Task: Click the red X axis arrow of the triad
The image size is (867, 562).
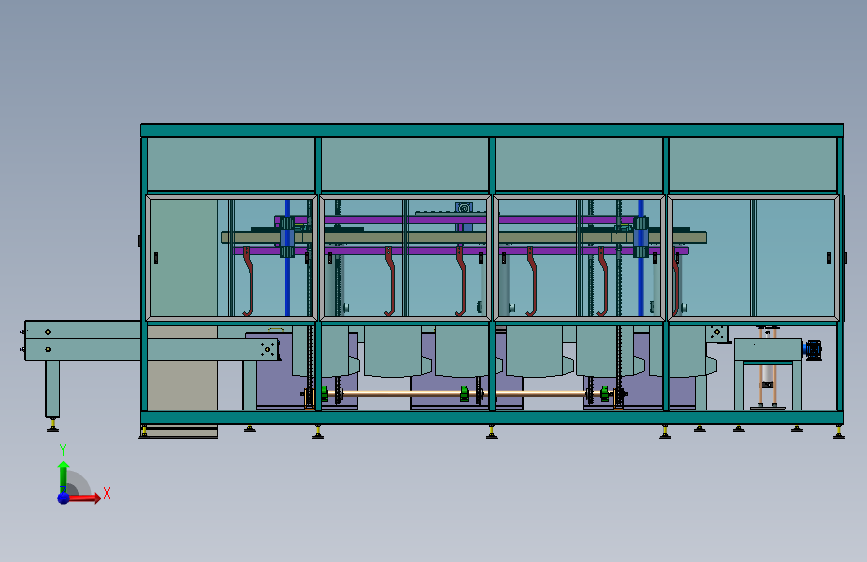Action: click(x=84, y=498)
